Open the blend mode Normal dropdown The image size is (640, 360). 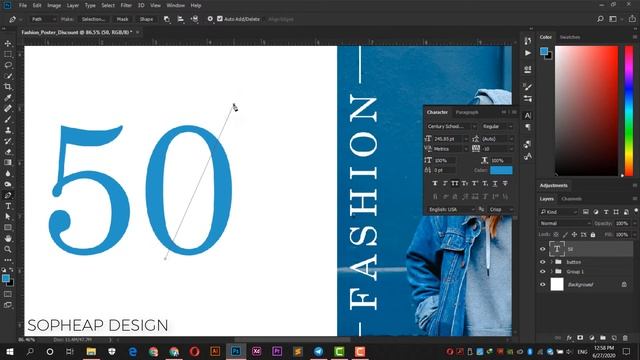[x=565, y=223]
